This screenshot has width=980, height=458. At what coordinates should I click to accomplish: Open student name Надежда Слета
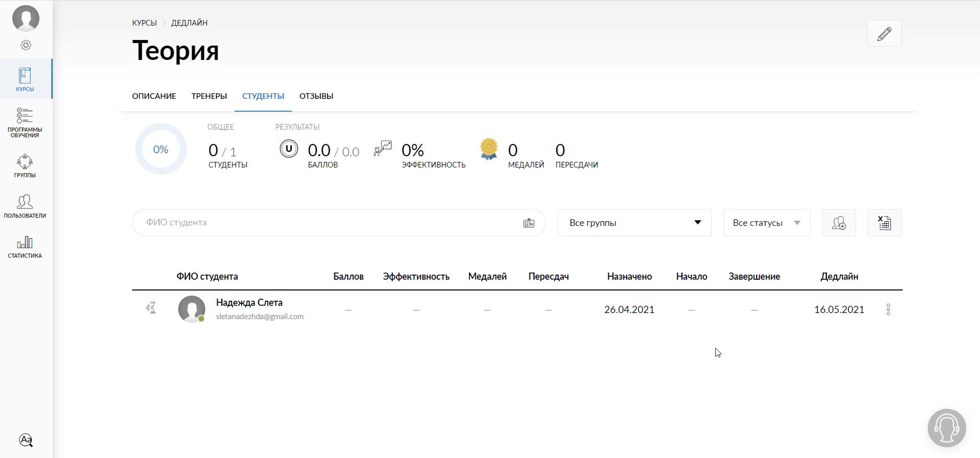249,303
